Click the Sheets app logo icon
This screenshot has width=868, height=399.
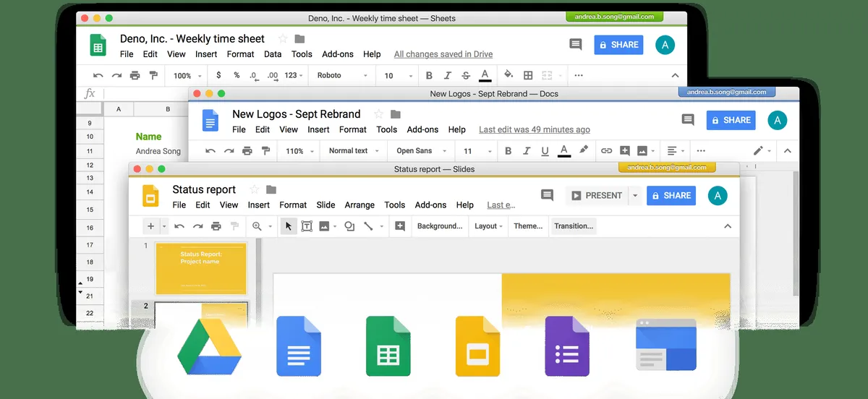click(98, 45)
